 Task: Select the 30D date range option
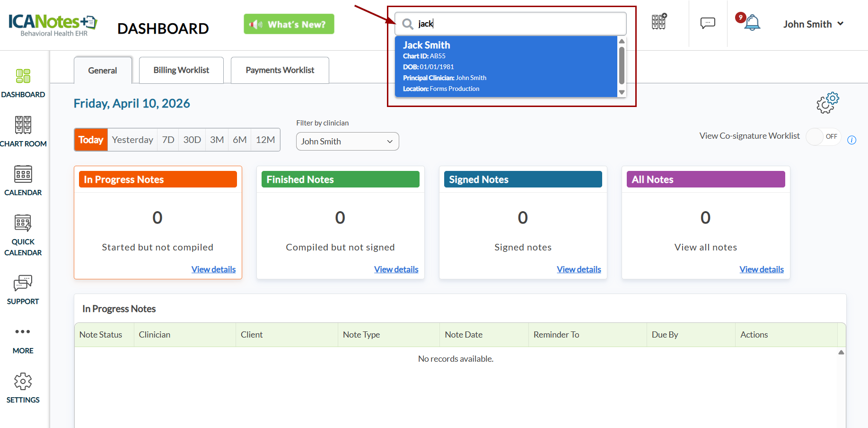(192, 140)
